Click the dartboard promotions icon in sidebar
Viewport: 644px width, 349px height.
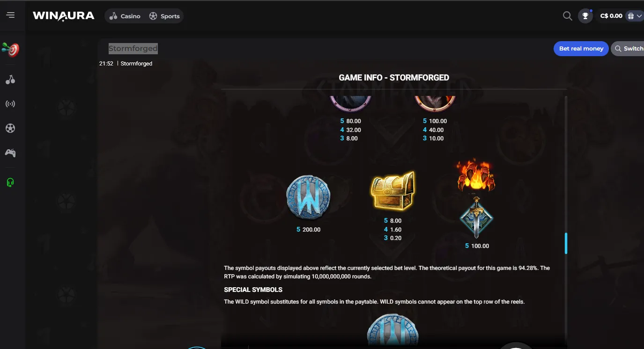click(x=10, y=49)
